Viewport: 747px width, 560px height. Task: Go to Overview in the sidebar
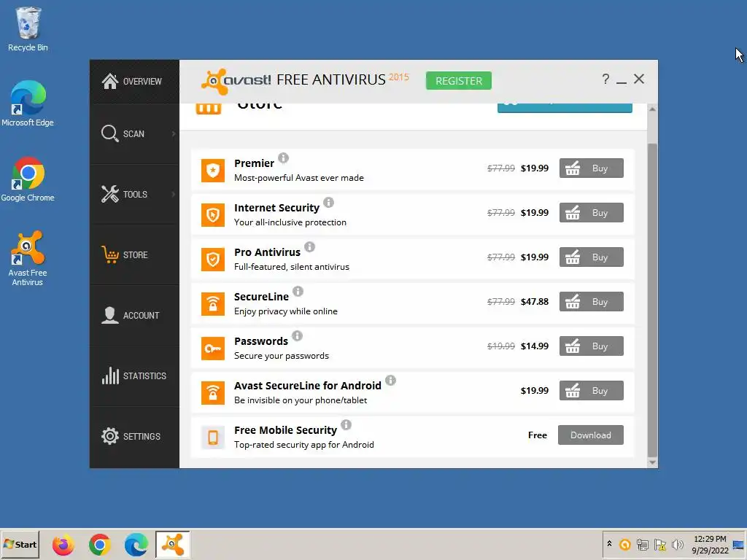pos(134,82)
